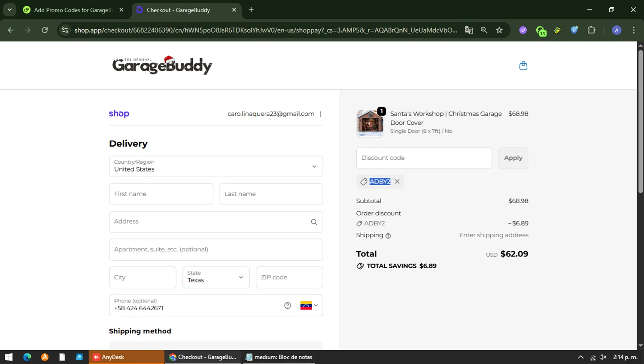
Task: Click the Shop Pay logo
Action: 119,113
